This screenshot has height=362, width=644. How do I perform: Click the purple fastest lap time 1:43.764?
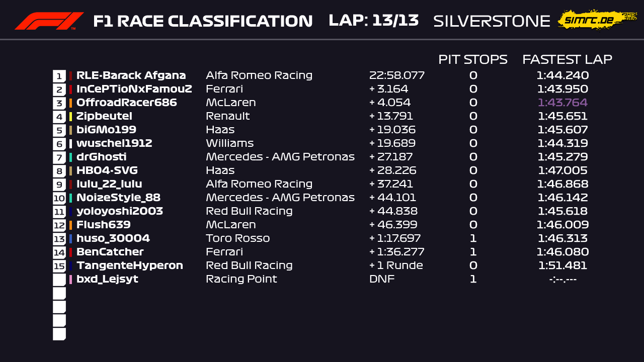pos(562,103)
